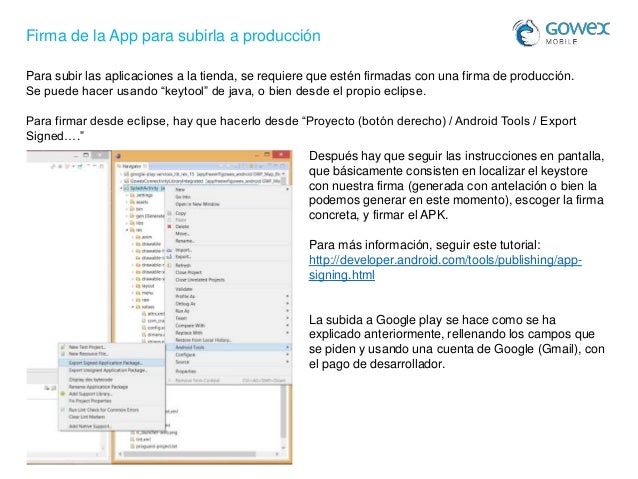Open the developer.android.com app-signing tutorial link

[445, 267]
